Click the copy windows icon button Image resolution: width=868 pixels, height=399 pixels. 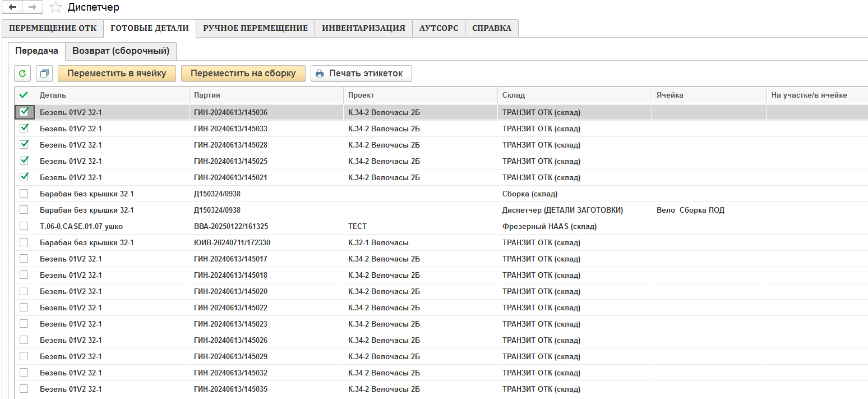click(44, 74)
